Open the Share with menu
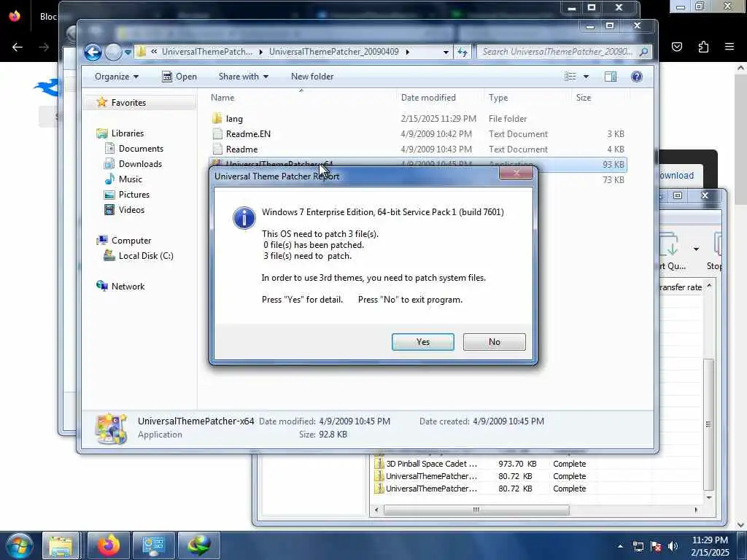 click(x=244, y=77)
